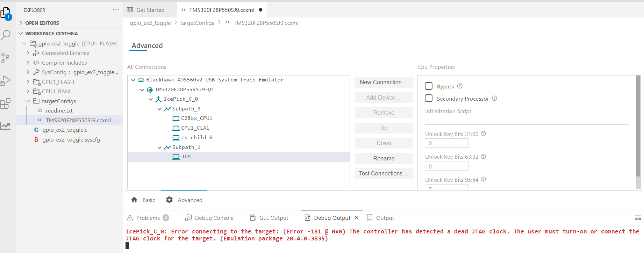Enable the Secondary Processor checkbox
Viewport: 644px width, 253px height.
click(429, 98)
